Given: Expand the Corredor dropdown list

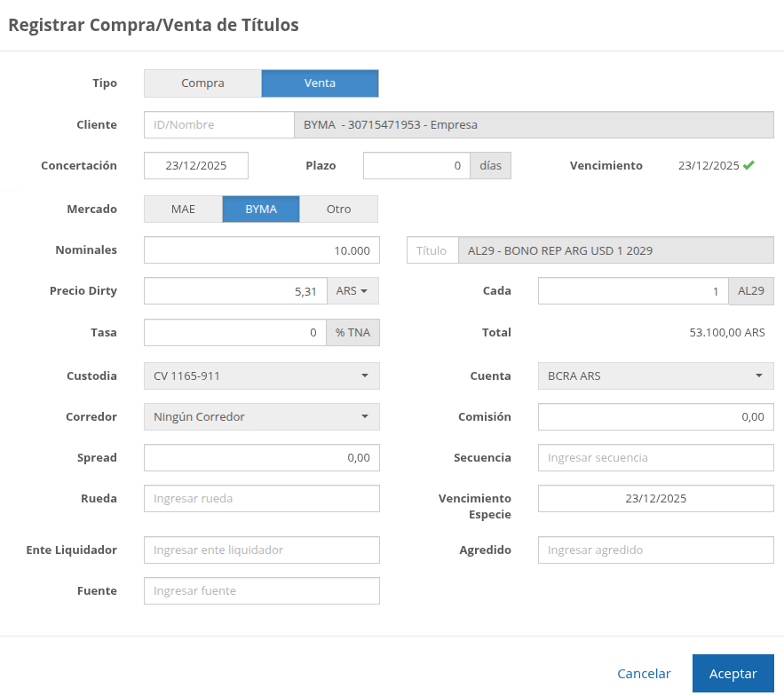Looking at the screenshot, I should 261,417.
